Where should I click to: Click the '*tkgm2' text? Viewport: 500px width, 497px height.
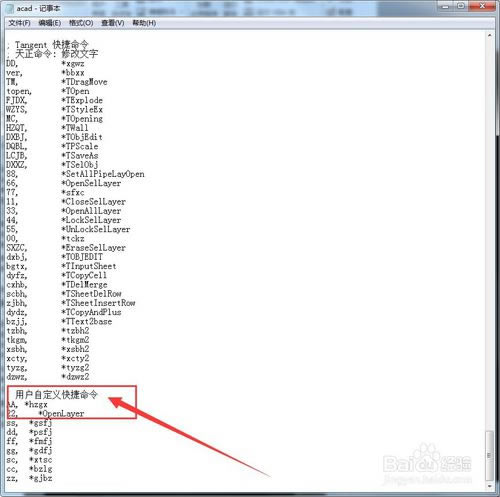pyautogui.click(x=75, y=340)
